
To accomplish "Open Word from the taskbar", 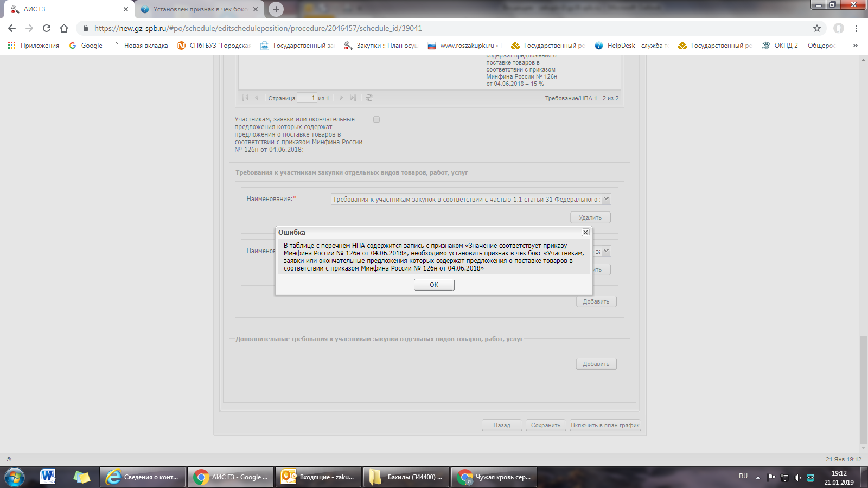I will tap(48, 477).
